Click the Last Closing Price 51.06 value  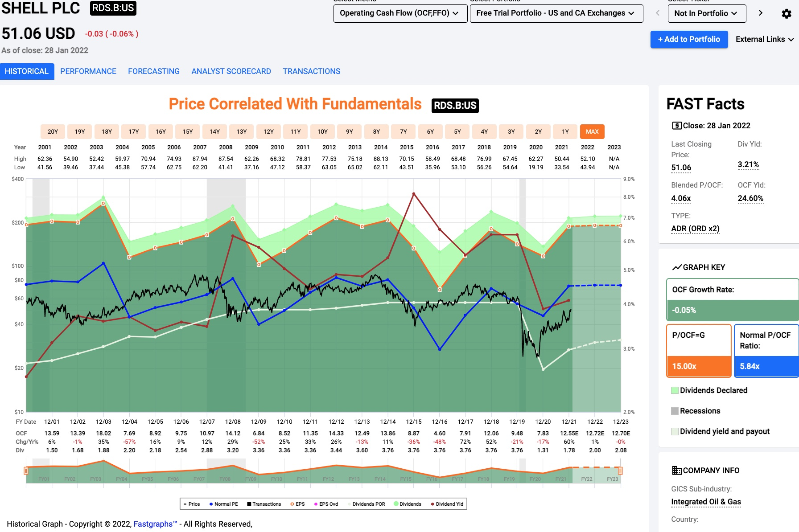click(681, 168)
